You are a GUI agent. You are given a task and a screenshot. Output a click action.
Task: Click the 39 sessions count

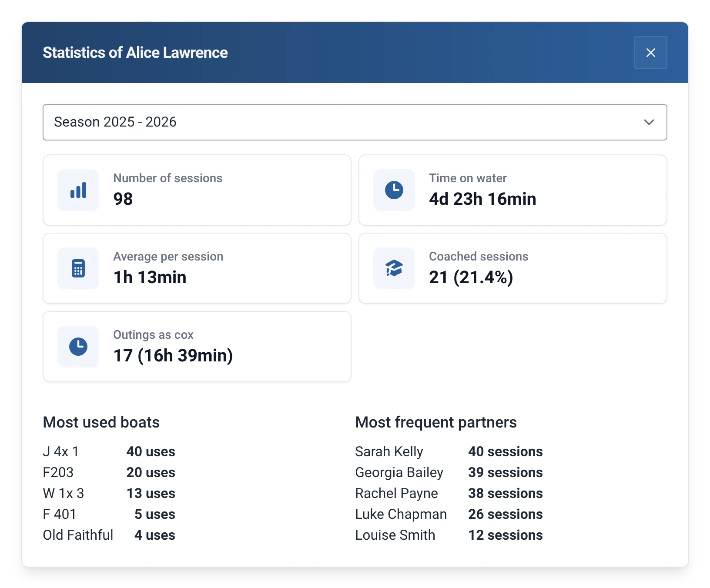(x=505, y=472)
